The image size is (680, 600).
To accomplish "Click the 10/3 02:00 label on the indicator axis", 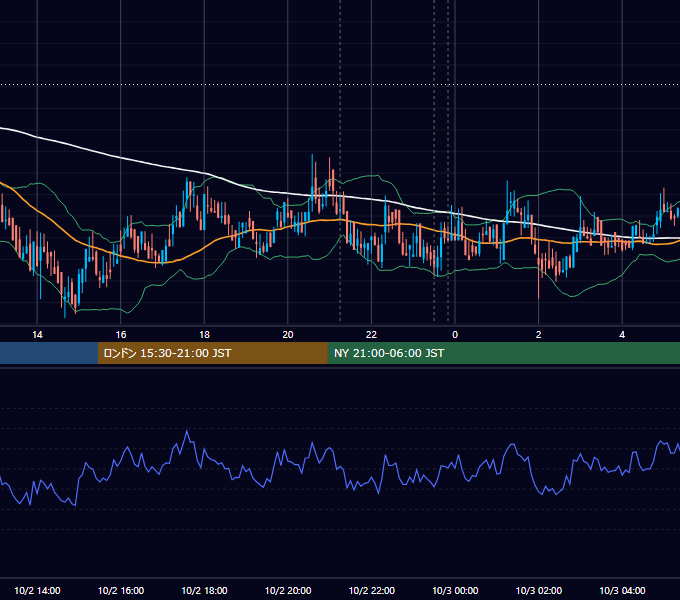I will (x=539, y=590).
